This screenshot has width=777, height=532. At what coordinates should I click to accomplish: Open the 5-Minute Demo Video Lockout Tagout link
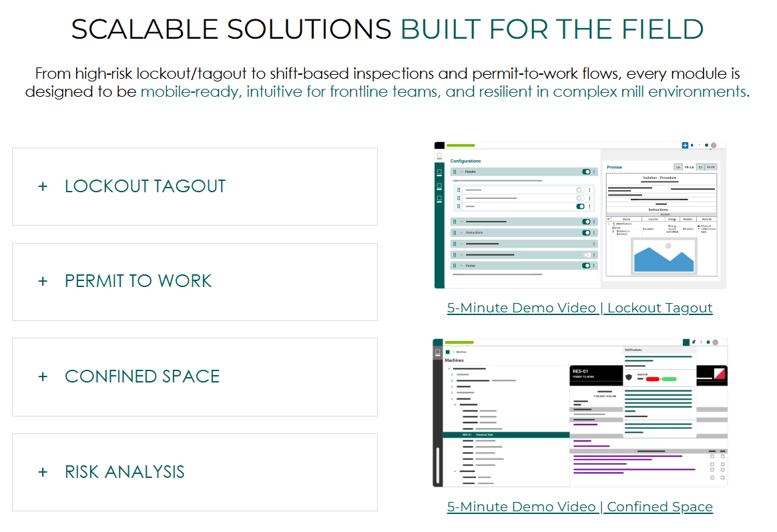coord(579,308)
